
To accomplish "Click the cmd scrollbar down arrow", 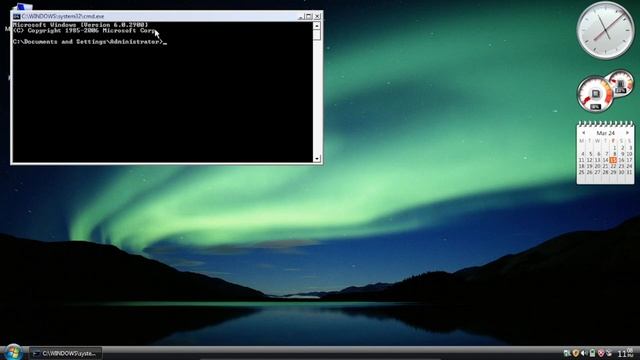I will (317, 158).
